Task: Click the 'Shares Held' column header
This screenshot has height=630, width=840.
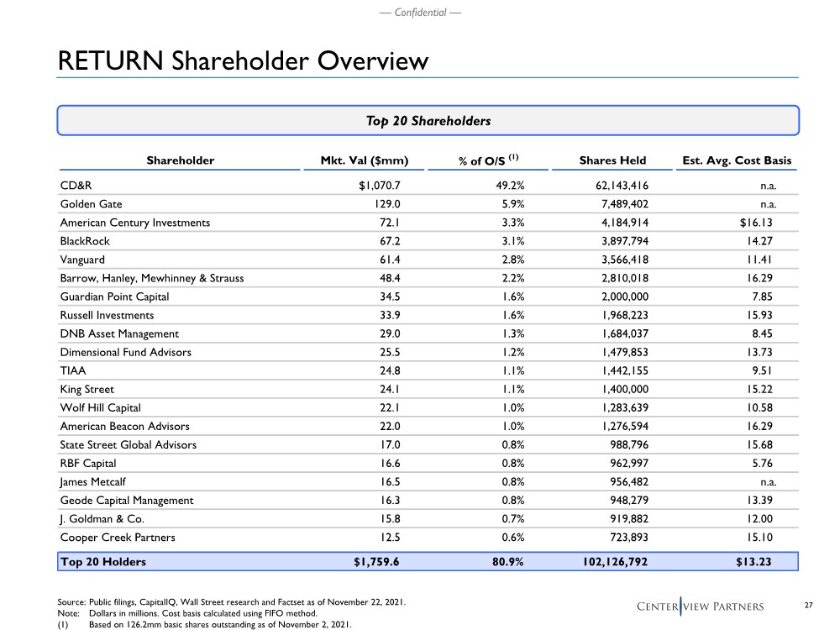Action: 612,160
